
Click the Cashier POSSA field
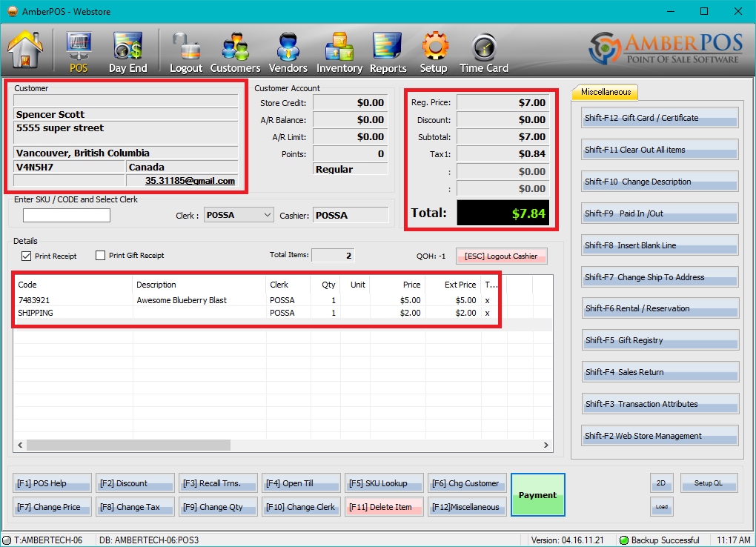pyautogui.click(x=351, y=215)
